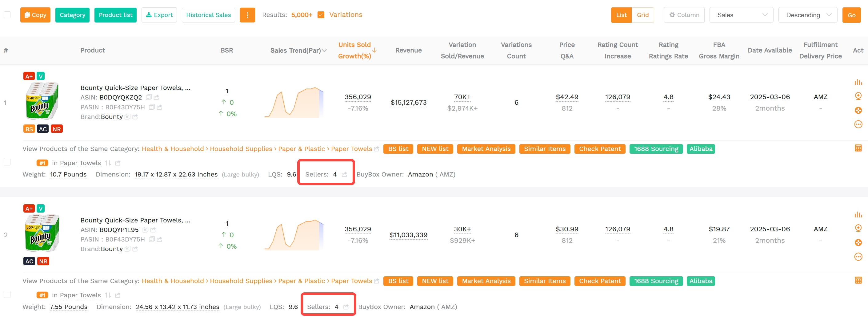Open the three-dot more options button
The height and width of the screenshot is (317, 868).
point(247,15)
